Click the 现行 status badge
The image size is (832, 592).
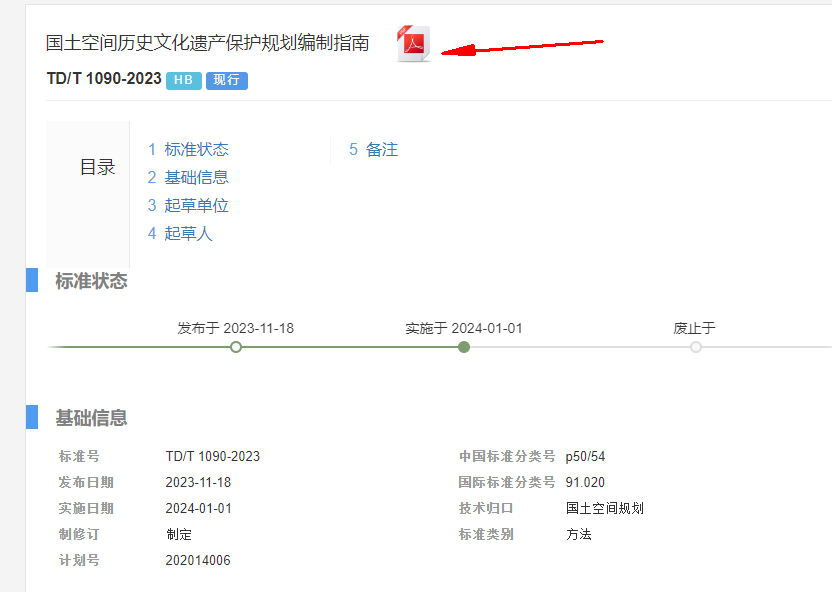(x=227, y=80)
